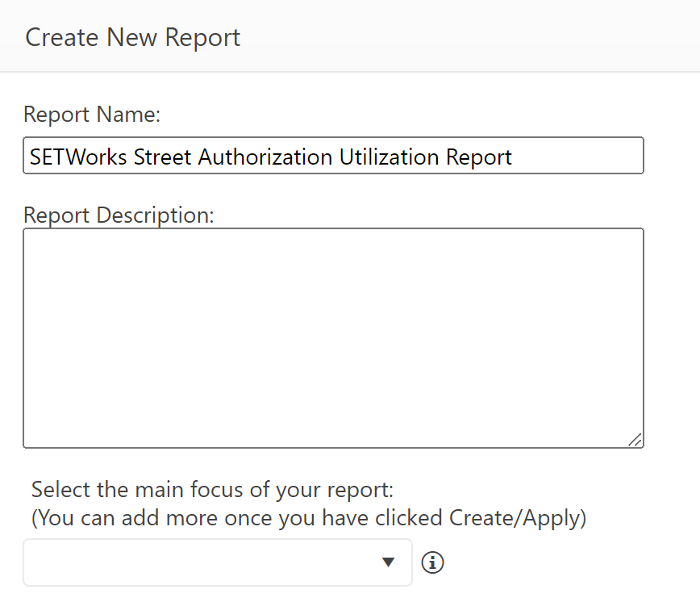
Task: Click the Create/Apply hint text line
Action: tap(309, 518)
